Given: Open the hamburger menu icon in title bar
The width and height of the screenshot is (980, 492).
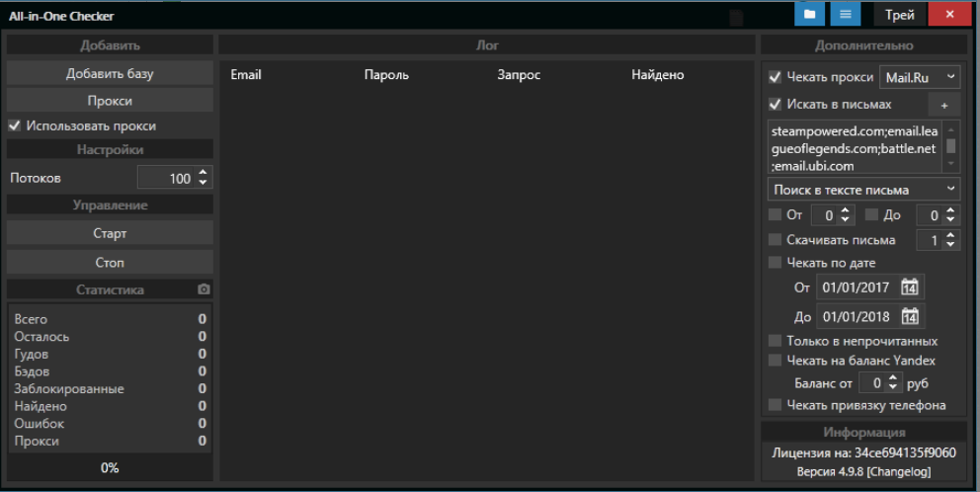Looking at the screenshot, I should click(845, 15).
